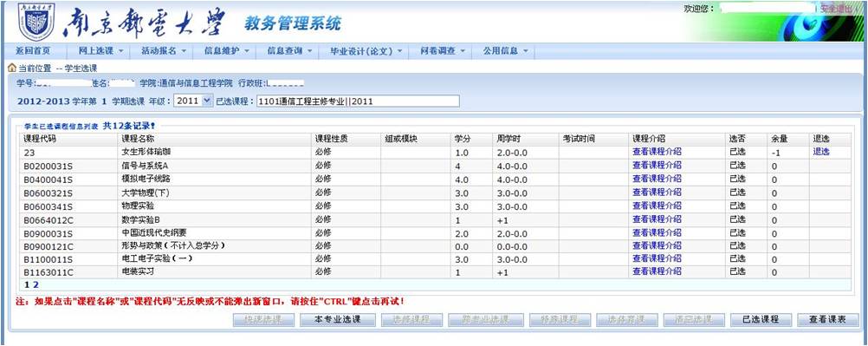Open the 信息维护 menu
This screenshot has width=868, height=346.
(227, 50)
